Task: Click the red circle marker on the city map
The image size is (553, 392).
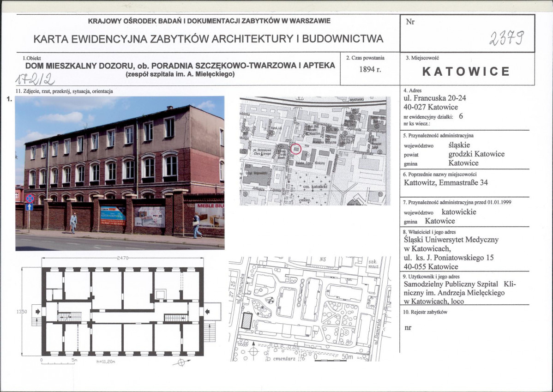Action: click(x=296, y=149)
